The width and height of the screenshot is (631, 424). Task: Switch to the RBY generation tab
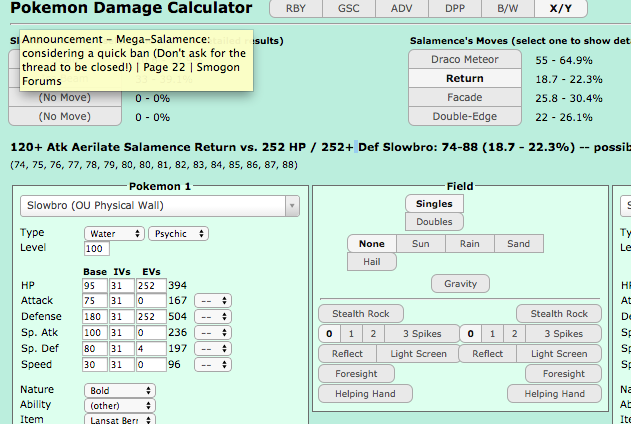296,8
